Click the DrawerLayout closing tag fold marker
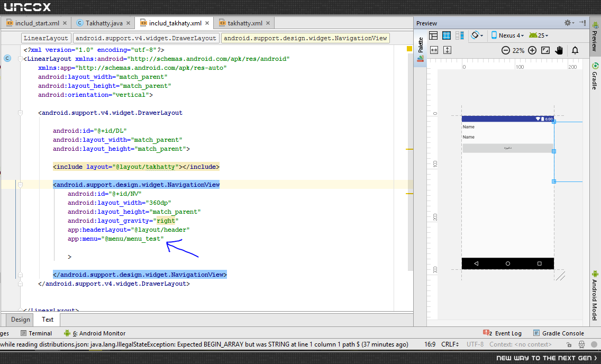 click(20, 284)
